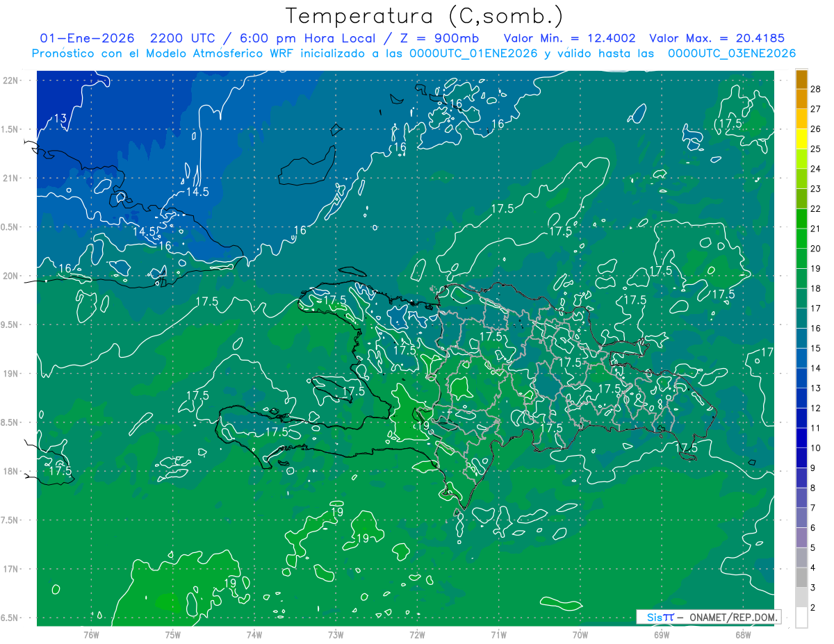The width and height of the screenshot is (834, 644).
Task: Click the "73W" longitude axis label
Action: click(336, 635)
